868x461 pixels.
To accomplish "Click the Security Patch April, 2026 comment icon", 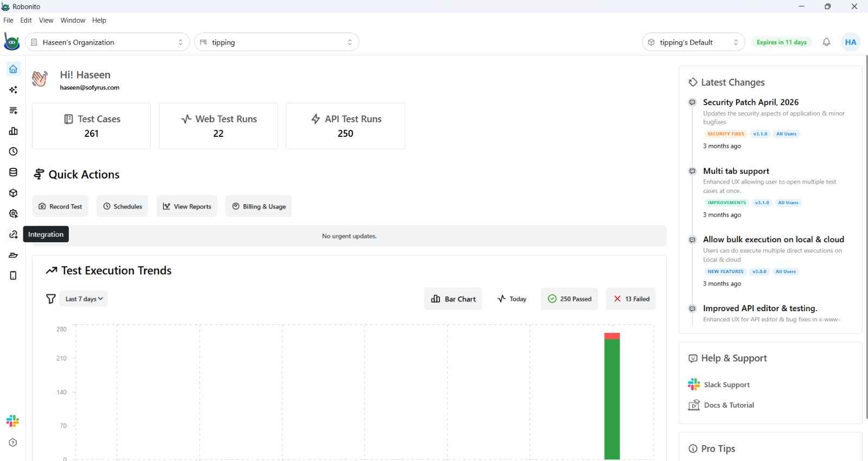I will click(x=692, y=102).
